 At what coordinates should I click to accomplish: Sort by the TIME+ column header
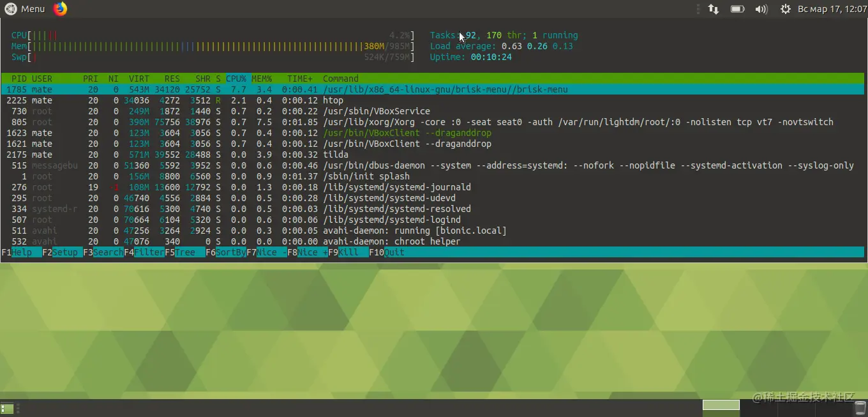pyautogui.click(x=300, y=79)
